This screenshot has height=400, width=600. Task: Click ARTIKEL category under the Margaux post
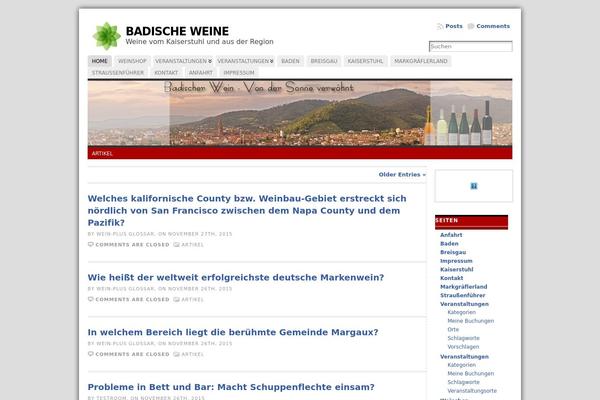192,354
